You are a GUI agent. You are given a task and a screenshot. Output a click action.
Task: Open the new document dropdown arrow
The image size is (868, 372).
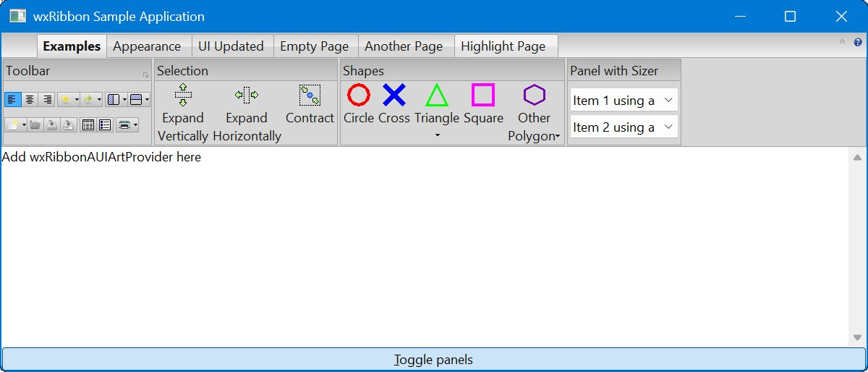(24, 124)
